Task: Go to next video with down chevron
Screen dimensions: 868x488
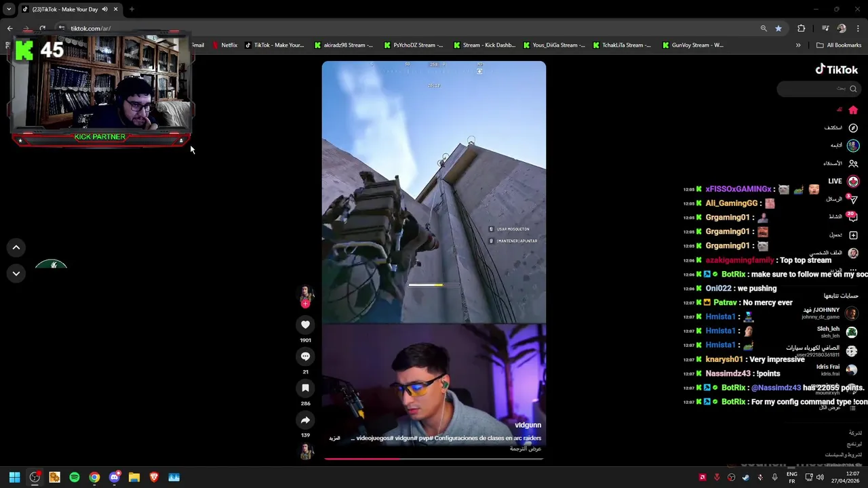Action: (x=16, y=273)
